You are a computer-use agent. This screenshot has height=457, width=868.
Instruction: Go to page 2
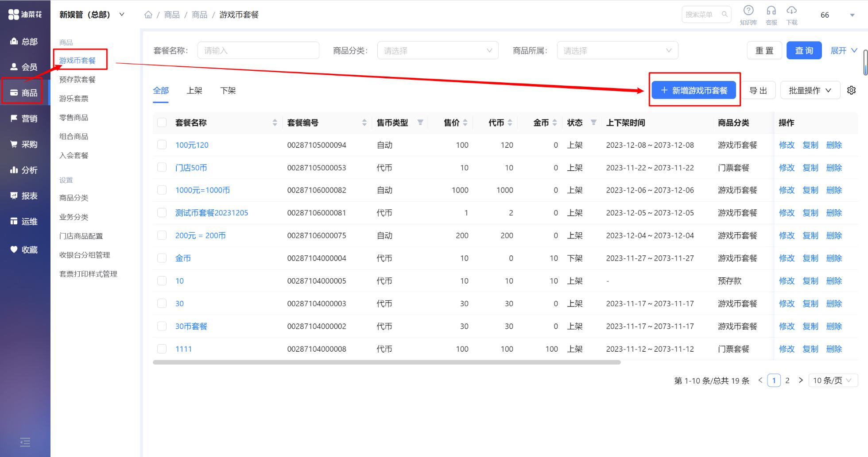pos(787,380)
